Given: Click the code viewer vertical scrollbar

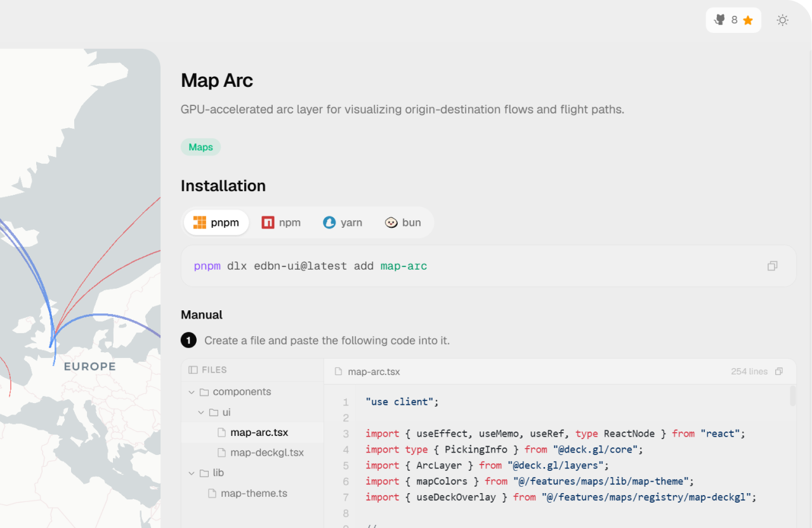Looking at the screenshot, I should [793, 395].
